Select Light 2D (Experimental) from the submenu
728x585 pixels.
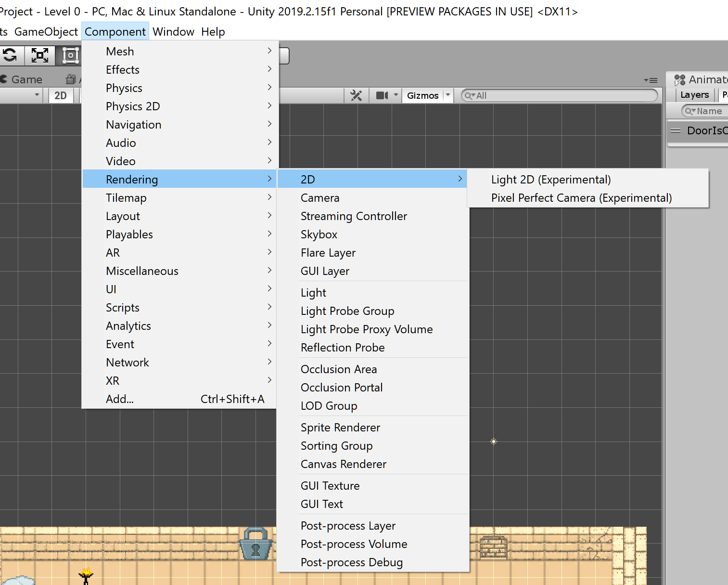tap(551, 179)
